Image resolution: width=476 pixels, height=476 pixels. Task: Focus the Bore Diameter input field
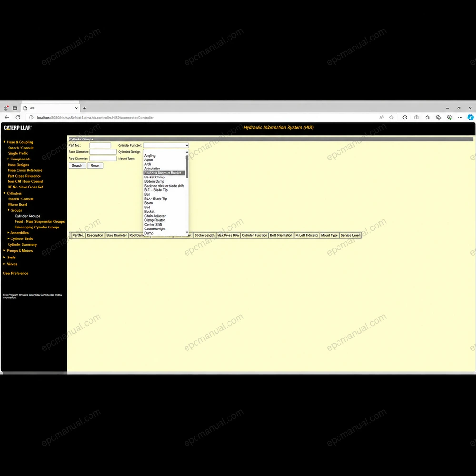click(x=103, y=152)
